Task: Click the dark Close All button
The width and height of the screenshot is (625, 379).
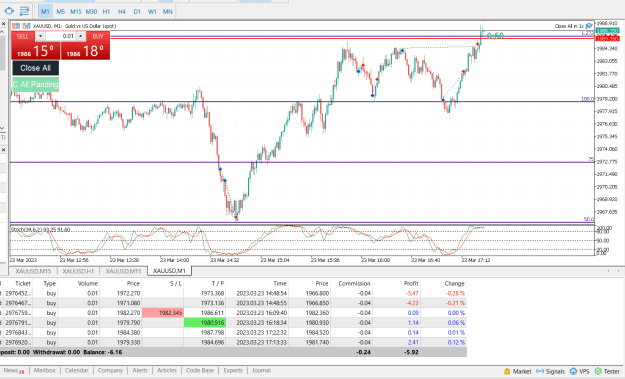Action: pyautogui.click(x=35, y=68)
